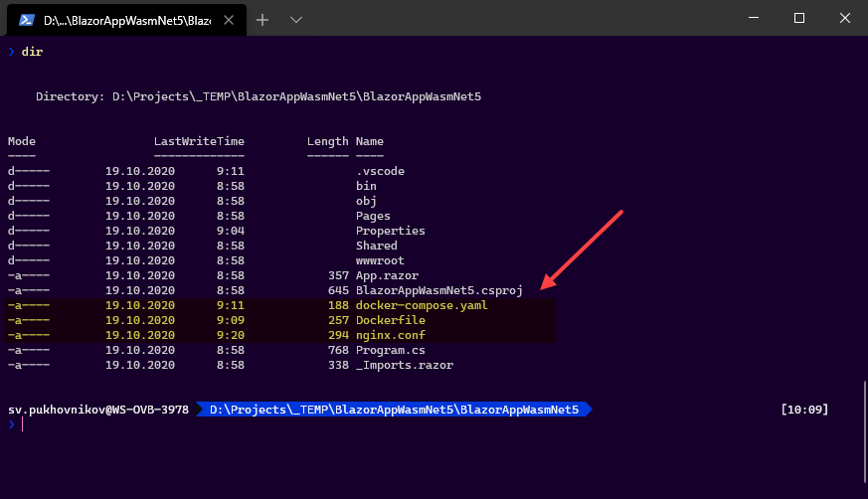868x499 pixels.
Task: Click the 9:09 time of Dockerfile
Action: pos(231,321)
